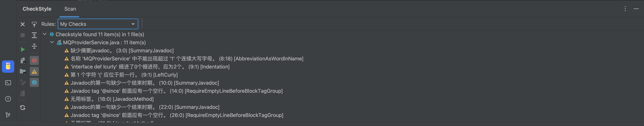Collapse the MQProviderService.java results node
This screenshot has height=126, width=644.
(x=52, y=42)
